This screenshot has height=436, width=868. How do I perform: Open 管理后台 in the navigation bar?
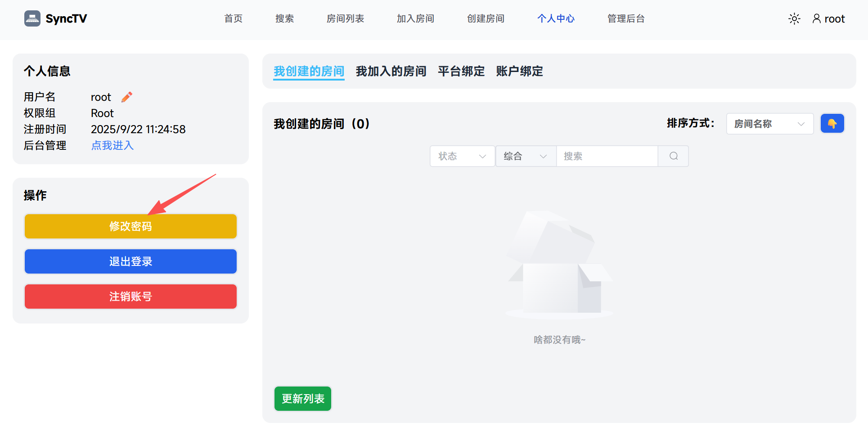tap(626, 18)
